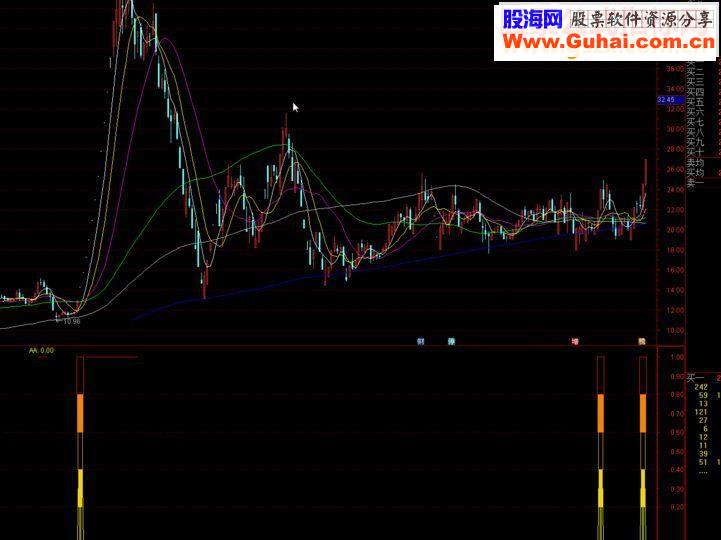721x540 pixels.
Task: Click the 16.00 price axis label
Action: point(675,270)
